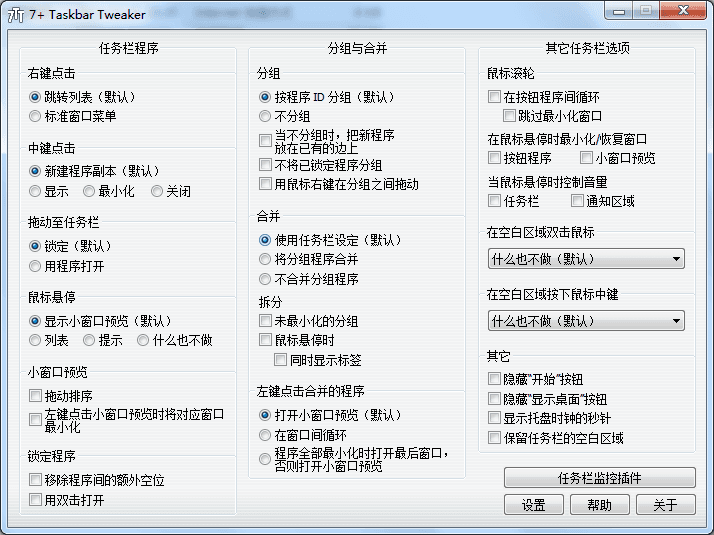
Task: Click the 关于 button
Action: 666,504
